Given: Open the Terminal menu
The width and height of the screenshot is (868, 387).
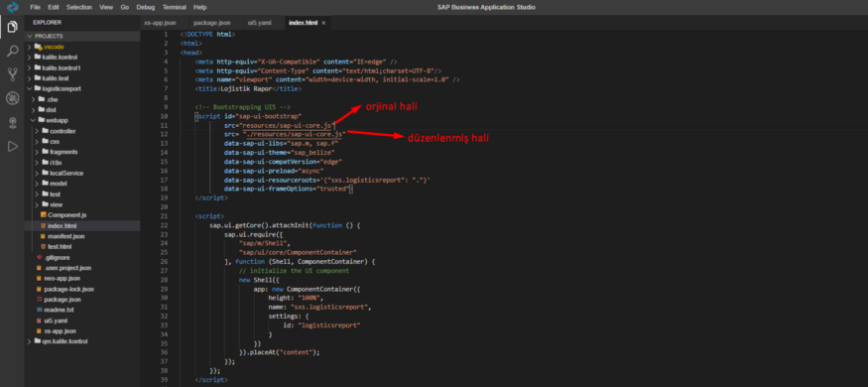Looking at the screenshot, I should coord(175,7).
